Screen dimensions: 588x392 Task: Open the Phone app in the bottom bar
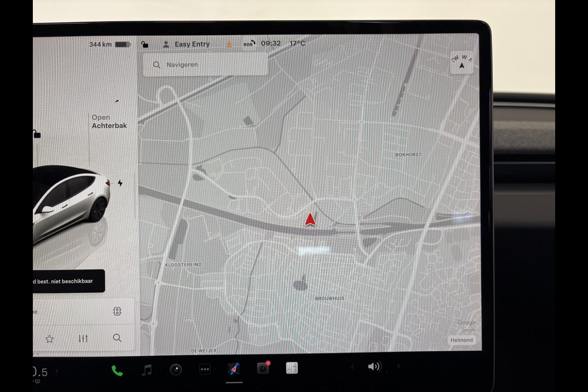click(117, 370)
